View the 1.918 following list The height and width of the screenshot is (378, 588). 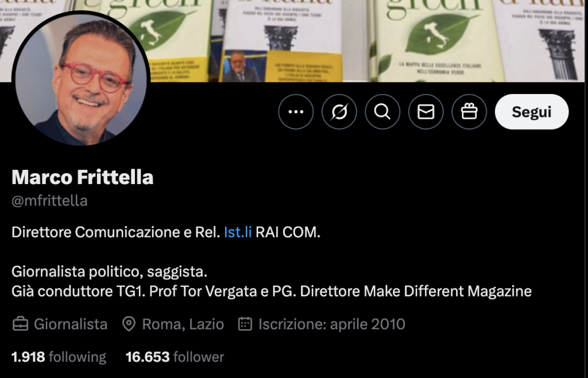pyautogui.click(x=59, y=357)
